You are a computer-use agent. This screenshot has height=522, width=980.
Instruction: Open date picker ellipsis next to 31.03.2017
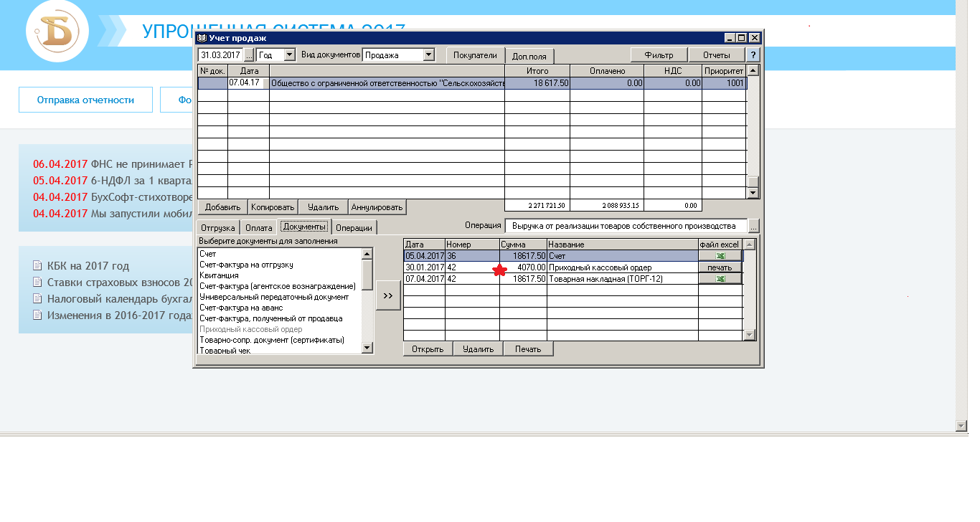pos(250,55)
